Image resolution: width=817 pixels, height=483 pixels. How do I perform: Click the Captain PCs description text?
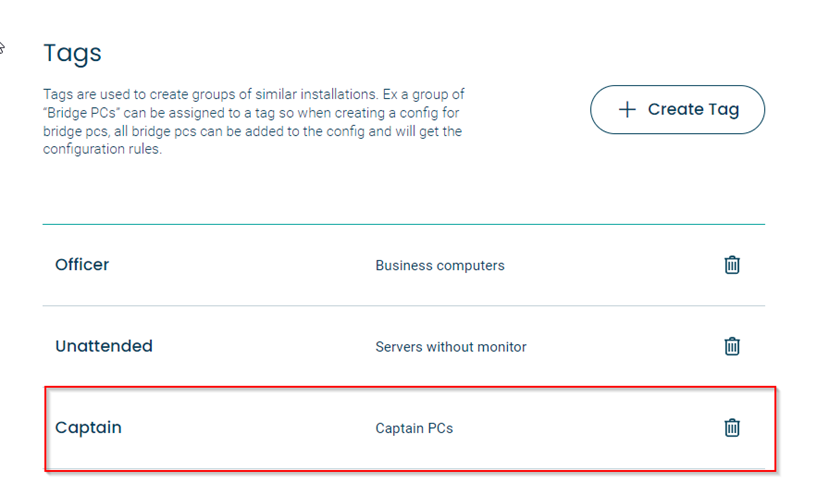[x=414, y=428]
